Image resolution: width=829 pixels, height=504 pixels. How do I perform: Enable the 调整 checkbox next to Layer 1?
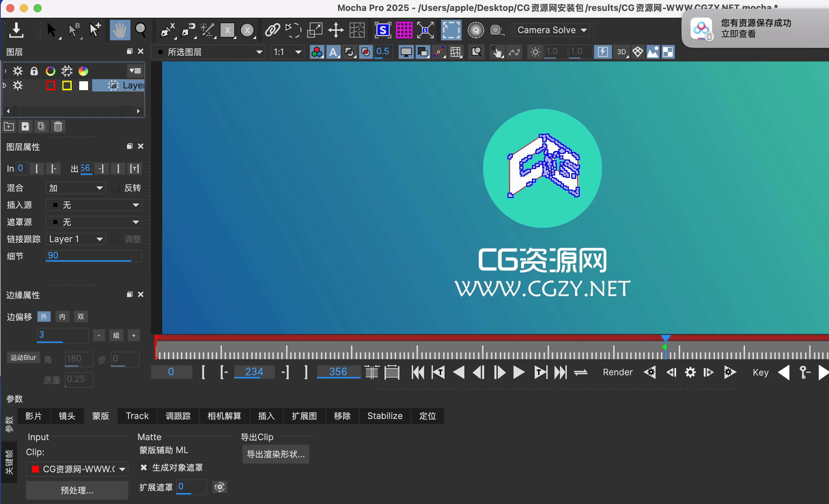(x=116, y=239)
